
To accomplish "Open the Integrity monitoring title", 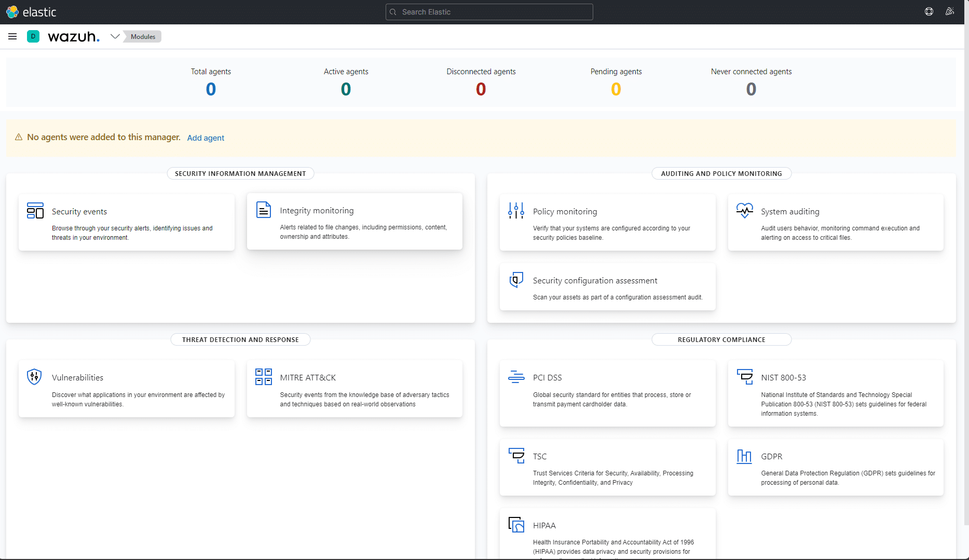I will pyautogui.click(x=317, y=211).
